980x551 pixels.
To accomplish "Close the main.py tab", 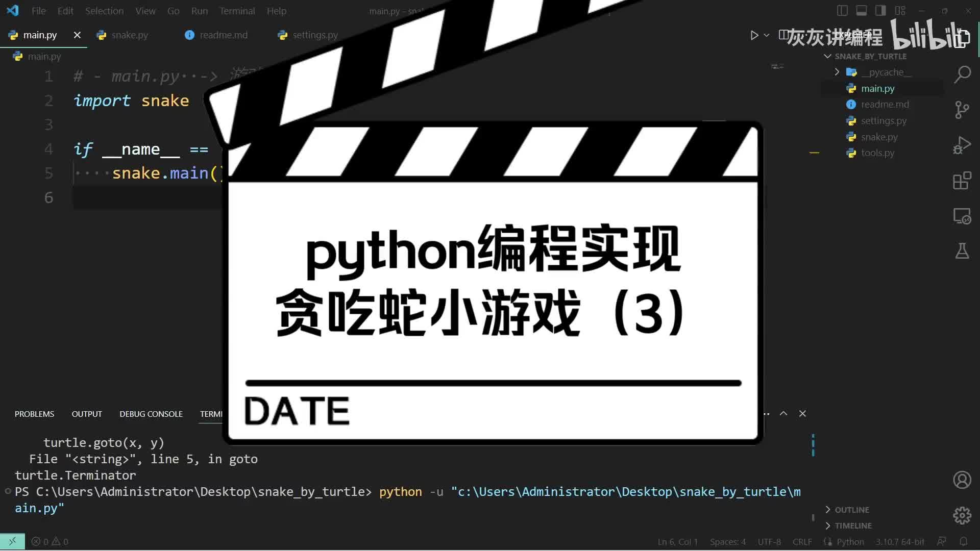I will 77,35.
